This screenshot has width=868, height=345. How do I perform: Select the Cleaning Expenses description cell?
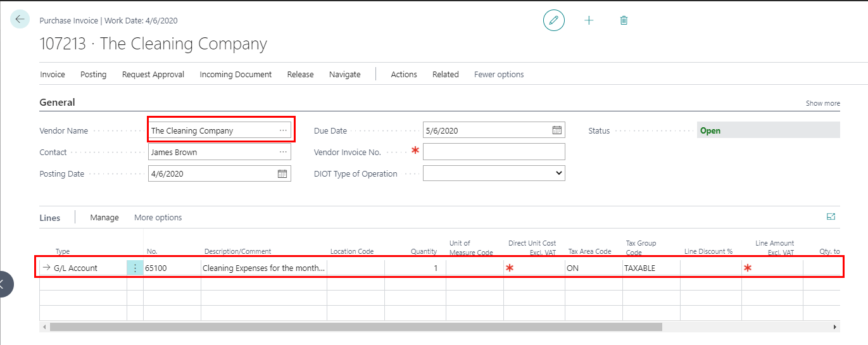264,268
